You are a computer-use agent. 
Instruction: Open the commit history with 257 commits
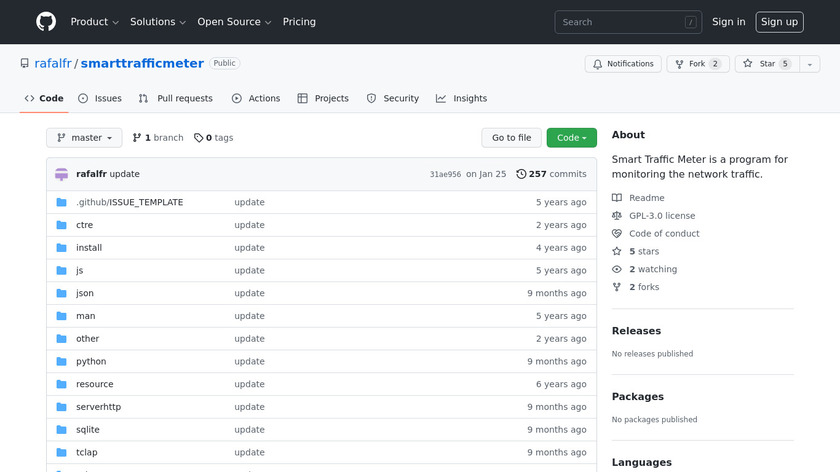point(551,174)
